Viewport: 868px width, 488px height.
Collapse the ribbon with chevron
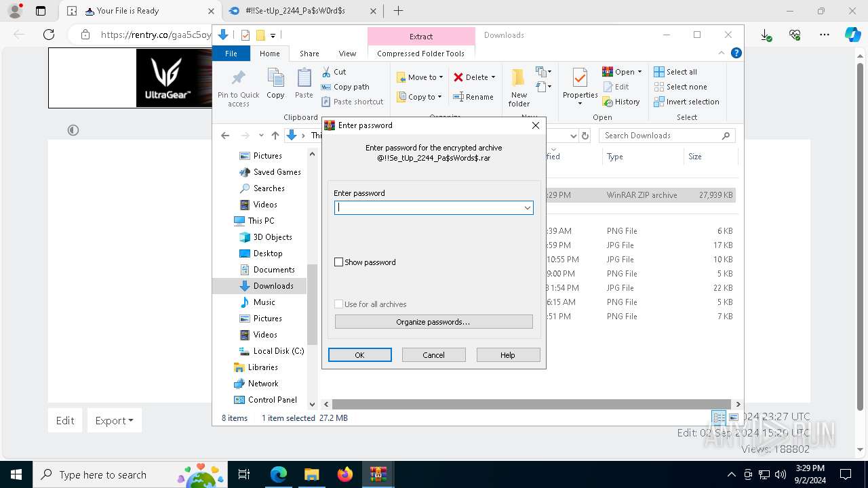click(x=722, y=53)
